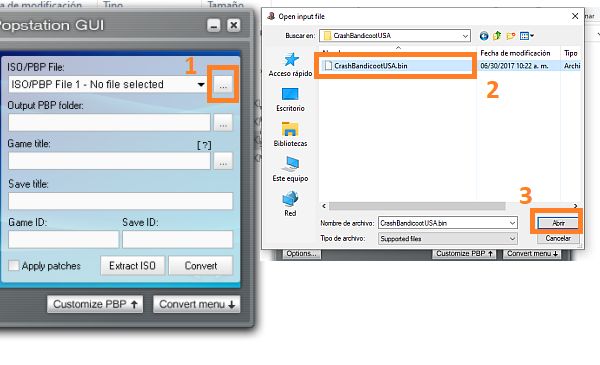Open the ISO/PBP File 1 dropdown

tap(201, 85)
